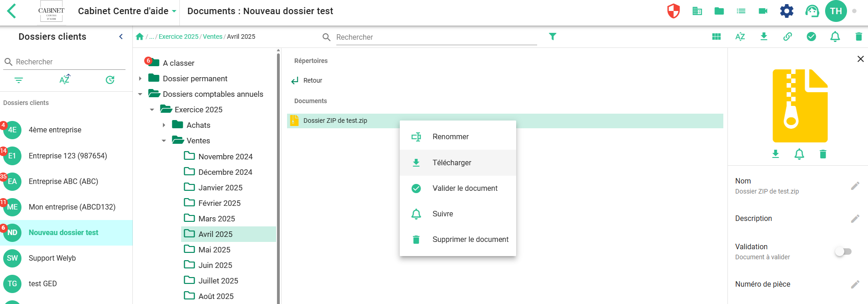Choose Télécharger in the context menu
The width and height of the screenshot is (868, 304).
point(458,162)
